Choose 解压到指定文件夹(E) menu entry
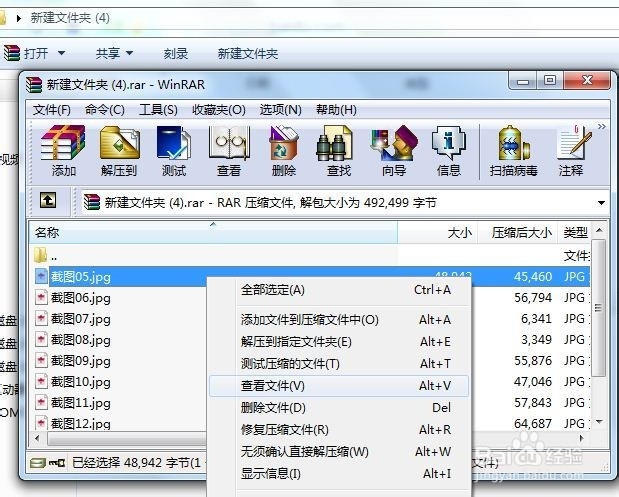This screenshot has height=497, width=619. [x=340, y=341]
